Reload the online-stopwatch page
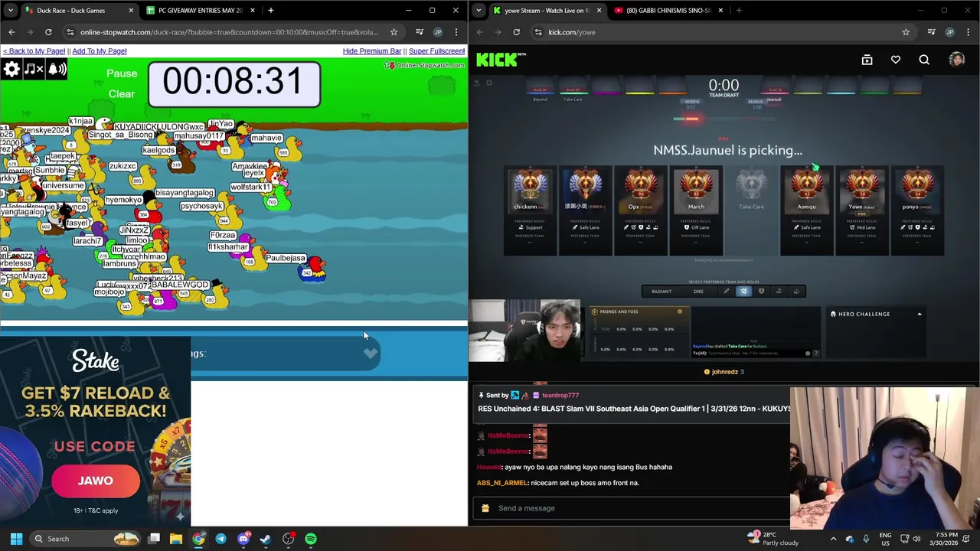This screenshot has height=551, width=980. pyautogui.click(x=48, y=32)
